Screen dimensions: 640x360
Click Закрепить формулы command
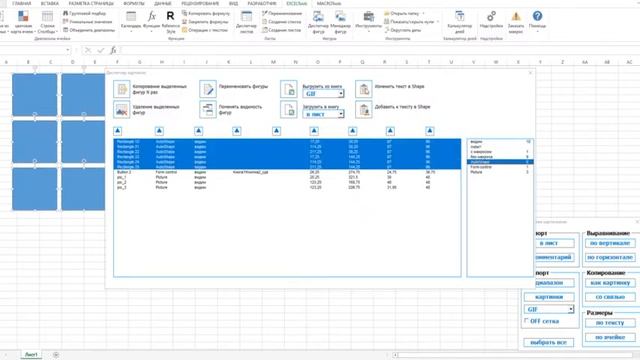[x=205, y=22]
